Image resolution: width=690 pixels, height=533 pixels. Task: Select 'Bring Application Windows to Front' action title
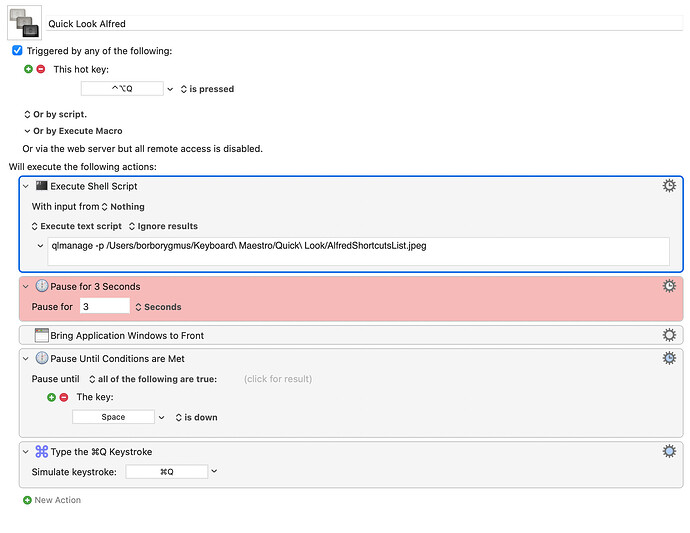(127, 336)
